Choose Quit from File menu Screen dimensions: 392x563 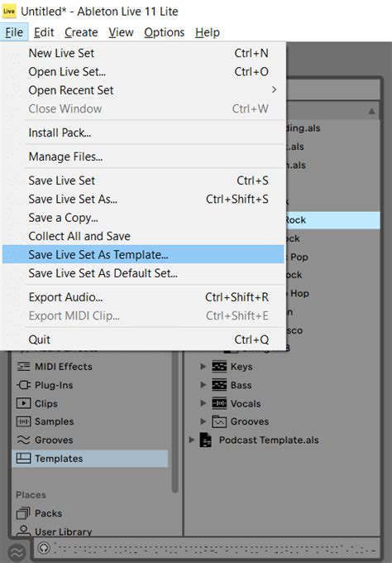click(x=143, y=339)
